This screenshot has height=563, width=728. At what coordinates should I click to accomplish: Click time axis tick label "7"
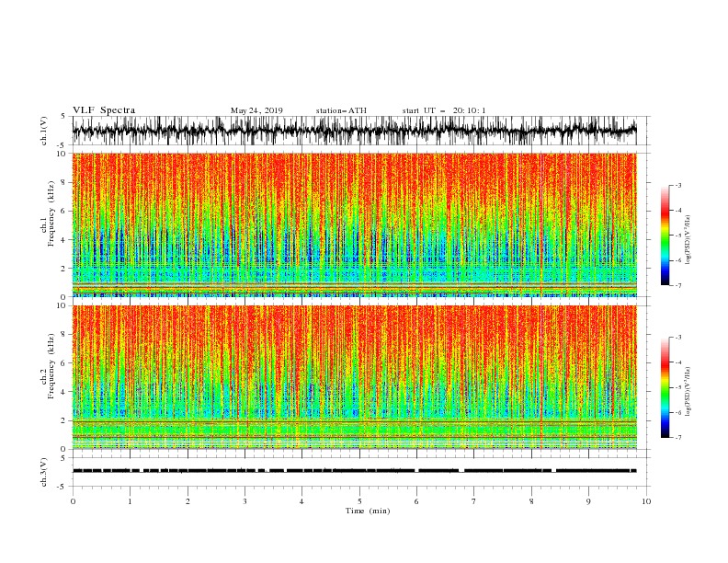[x=474, y=501]
